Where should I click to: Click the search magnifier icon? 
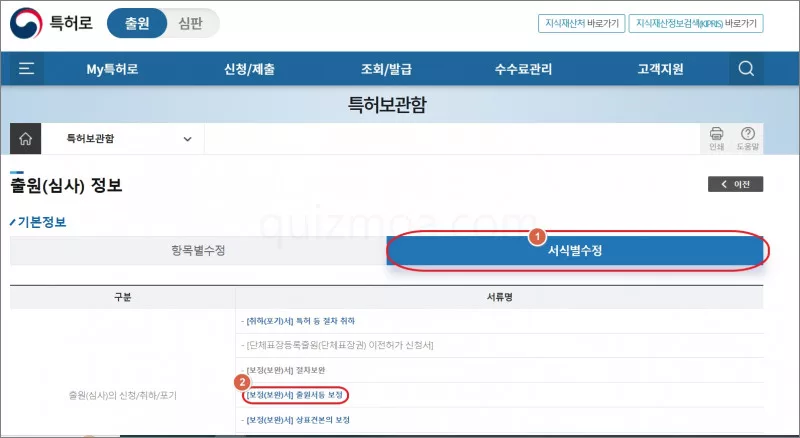click(746, 68)
